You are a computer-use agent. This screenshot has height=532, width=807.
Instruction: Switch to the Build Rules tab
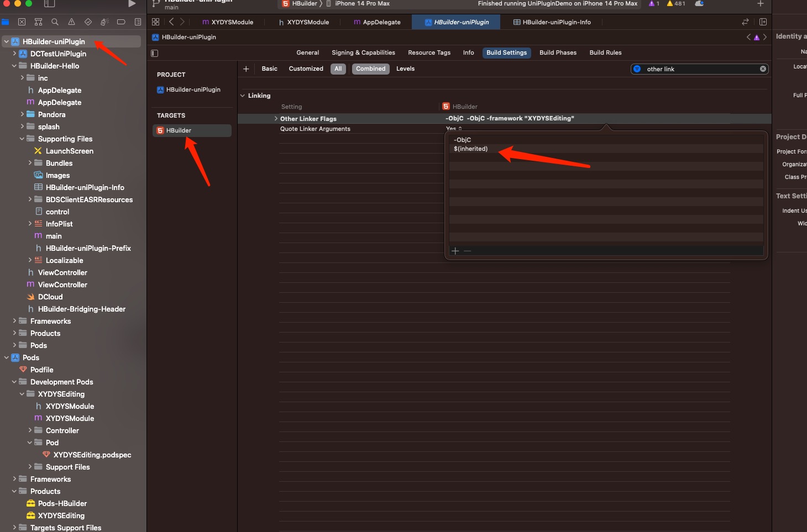click(605, 53)
